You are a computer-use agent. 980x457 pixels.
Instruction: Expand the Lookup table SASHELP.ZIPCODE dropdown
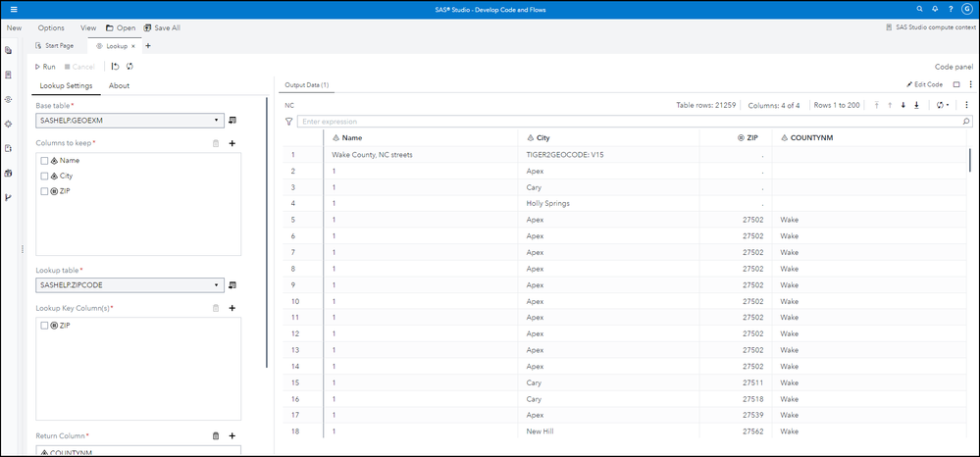pyautogui.click(x=216, y=285)
